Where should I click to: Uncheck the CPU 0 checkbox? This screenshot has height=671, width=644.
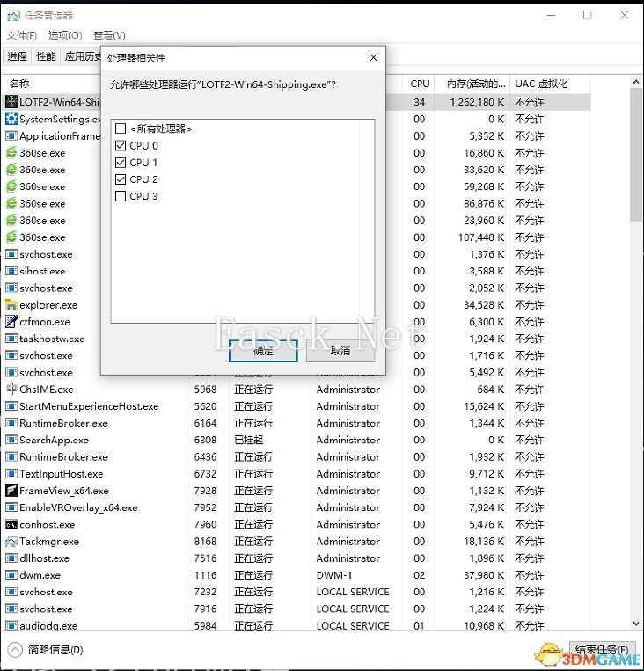coord(121,146)
